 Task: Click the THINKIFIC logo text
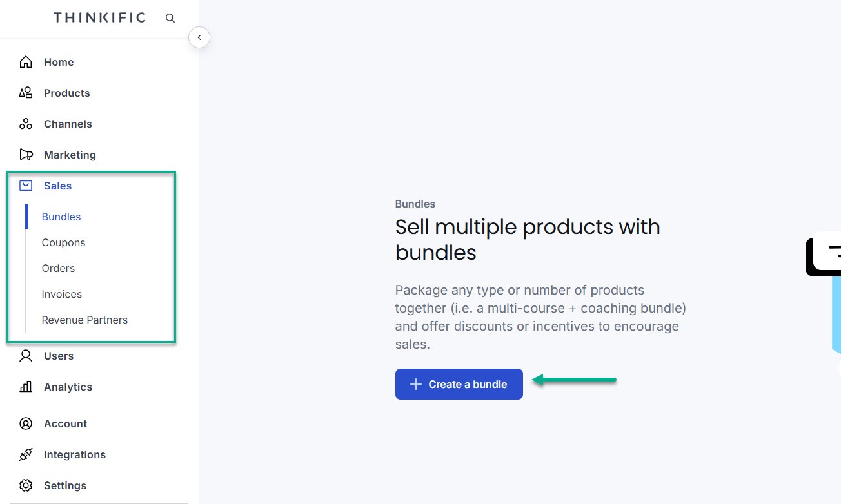[100, 17]
